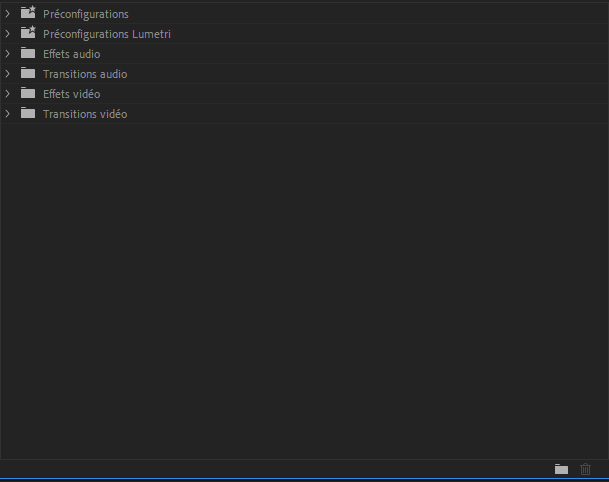
Task: Click the Préconfigurations Lumetri starred folder icon
Action: click(x=28, y=34)
